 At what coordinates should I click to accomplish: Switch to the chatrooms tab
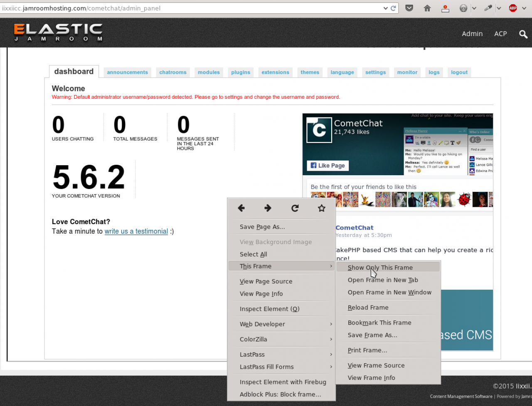pyautogui.click(x=173, y=72)
